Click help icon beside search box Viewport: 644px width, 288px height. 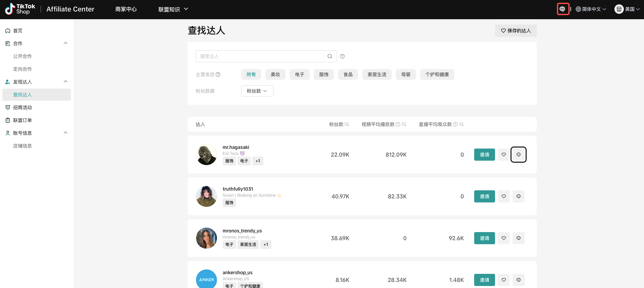[342, 56]
